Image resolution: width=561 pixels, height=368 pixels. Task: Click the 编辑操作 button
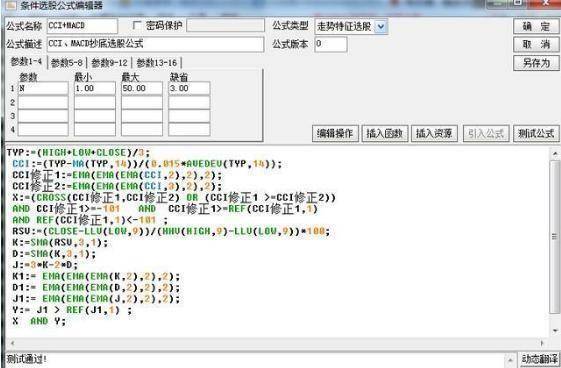click(335, 134)
